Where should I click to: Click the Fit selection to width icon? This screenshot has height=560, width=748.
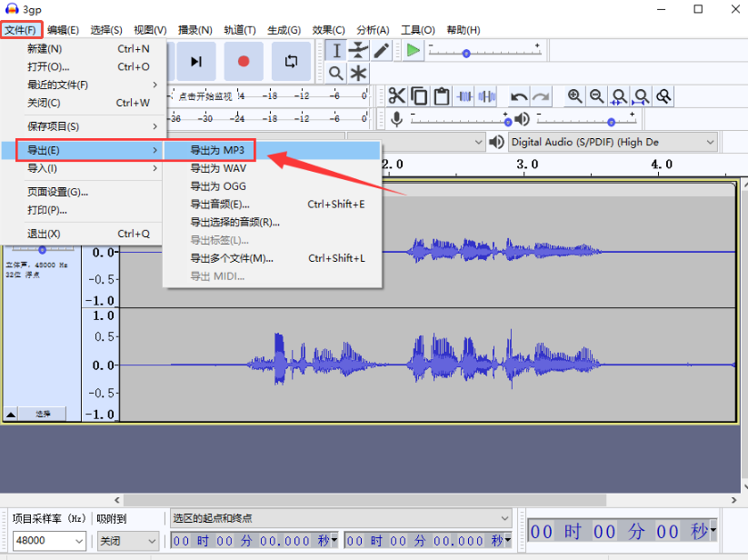coord(619,96)
